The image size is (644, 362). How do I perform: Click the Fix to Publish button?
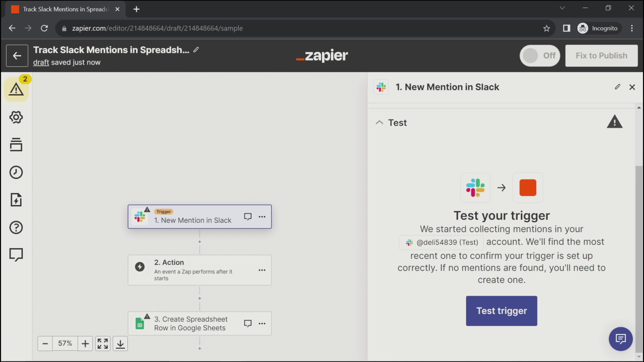(601, 55)
